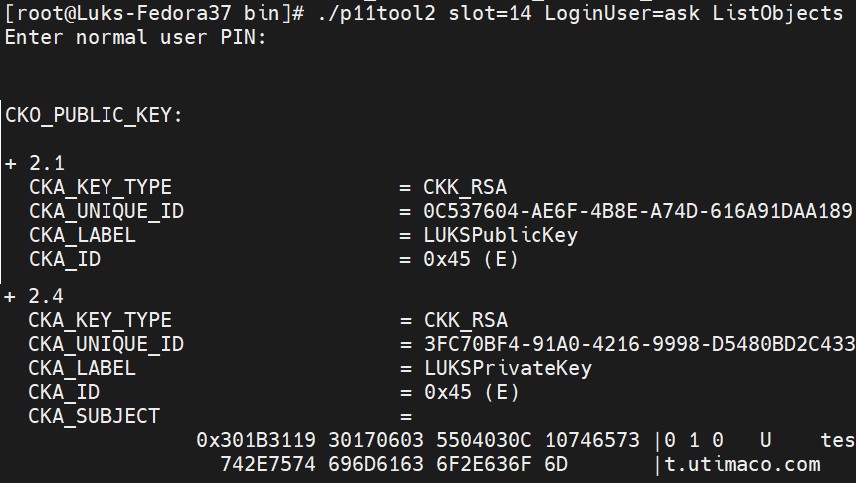Screen dimensions: 856x483
Task: Click the first CKA_ID 0x45 (E) value
Action: 471,259
